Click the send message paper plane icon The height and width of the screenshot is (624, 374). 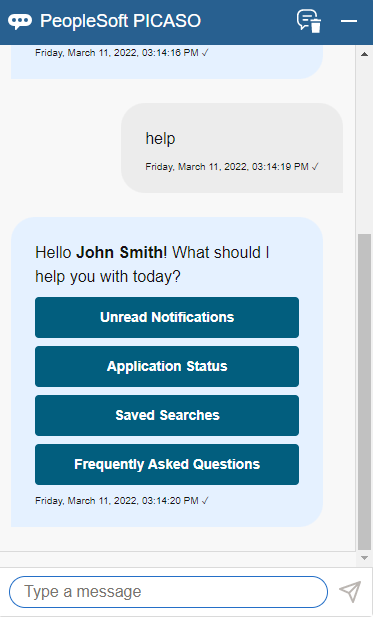point(350,591)
